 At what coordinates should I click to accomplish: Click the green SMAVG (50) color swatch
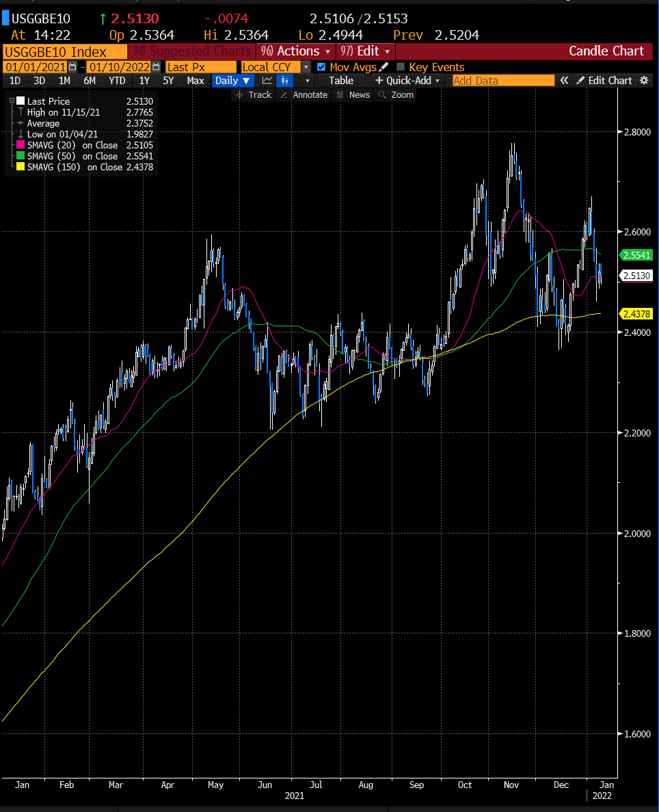[21, 156]
